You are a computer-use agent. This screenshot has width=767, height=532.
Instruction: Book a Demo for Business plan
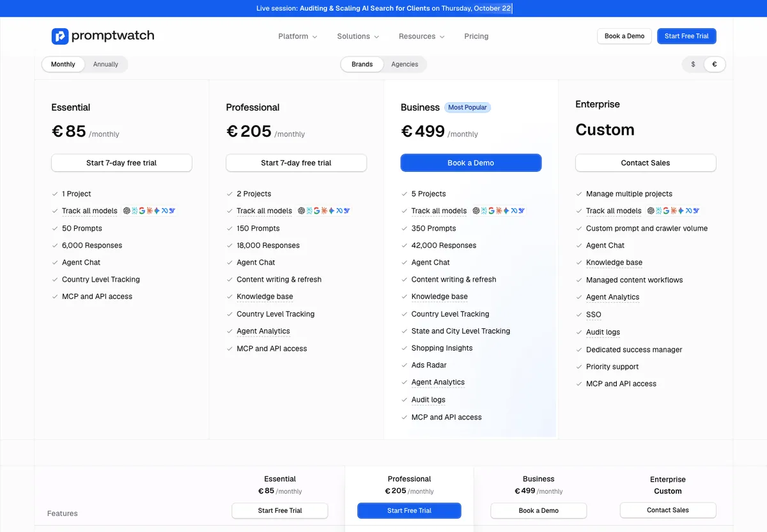coord(471,163)
